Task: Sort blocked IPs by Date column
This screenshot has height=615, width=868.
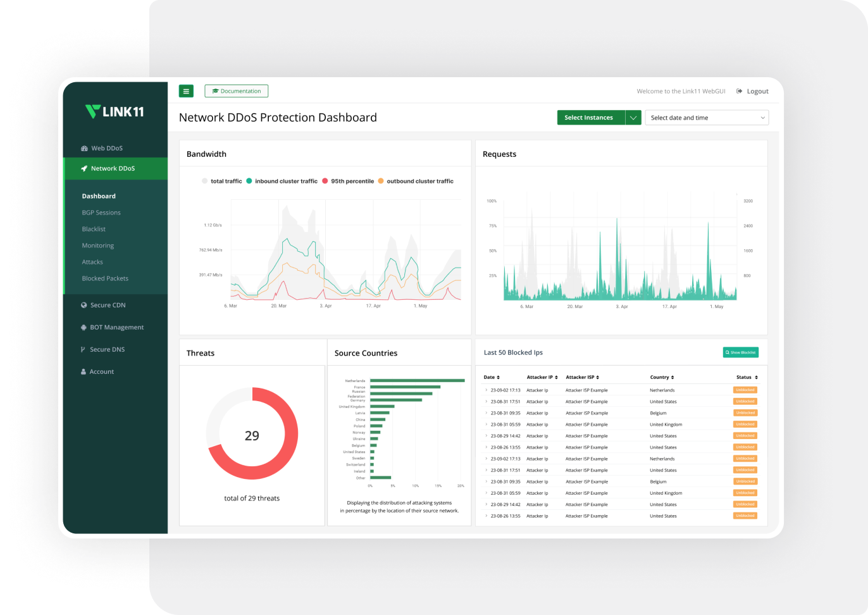Action: [x=492, y=377]
